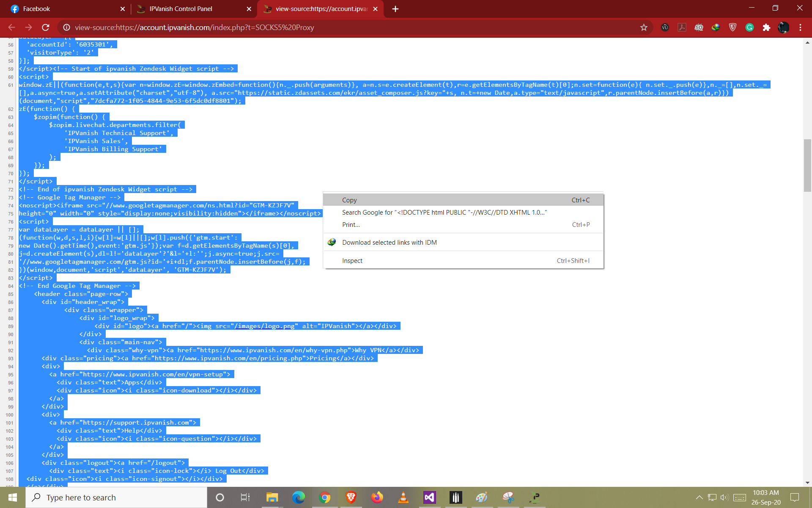
Task: Open Firefox from the taskbar
Action: click(x=377, y=497)
